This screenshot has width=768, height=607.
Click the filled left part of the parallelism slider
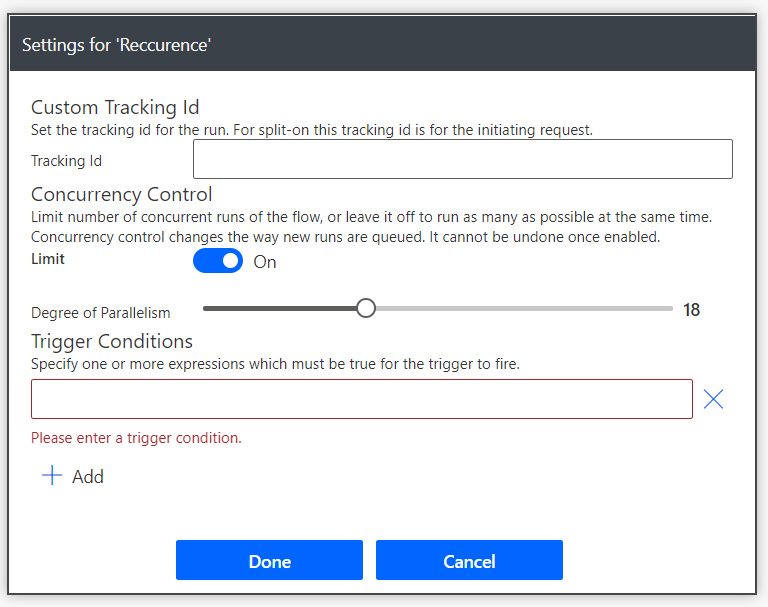280,309
